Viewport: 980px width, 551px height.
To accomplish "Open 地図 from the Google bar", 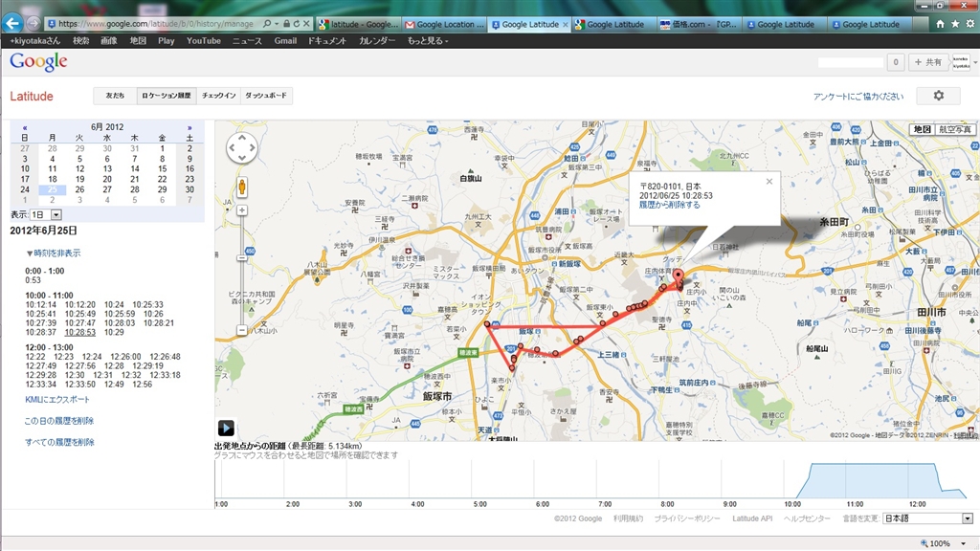I will pos(138,40).
